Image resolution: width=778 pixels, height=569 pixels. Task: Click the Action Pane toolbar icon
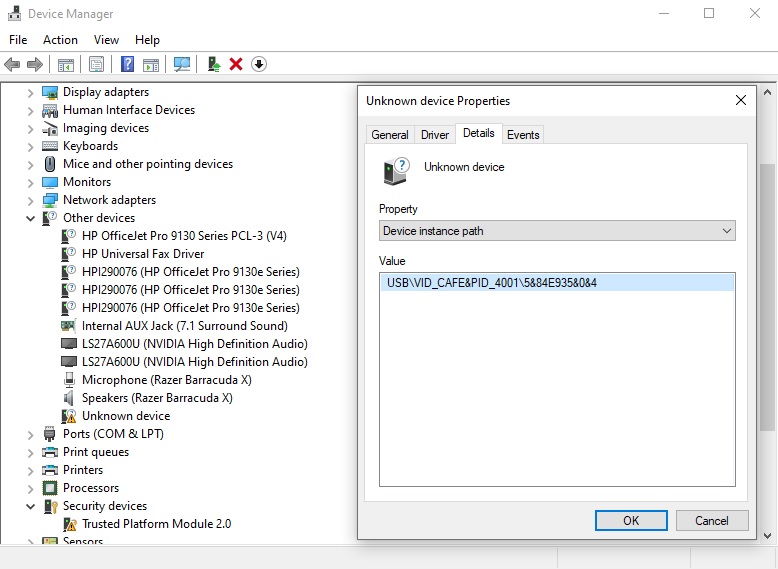tap(151, 64)
